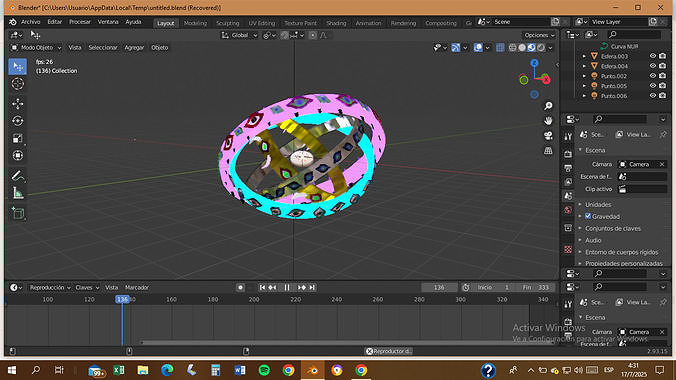The width and height of the screenshot is (676, 380).
Task: Clear the Camera field in Escena panel
Action: 662,164
